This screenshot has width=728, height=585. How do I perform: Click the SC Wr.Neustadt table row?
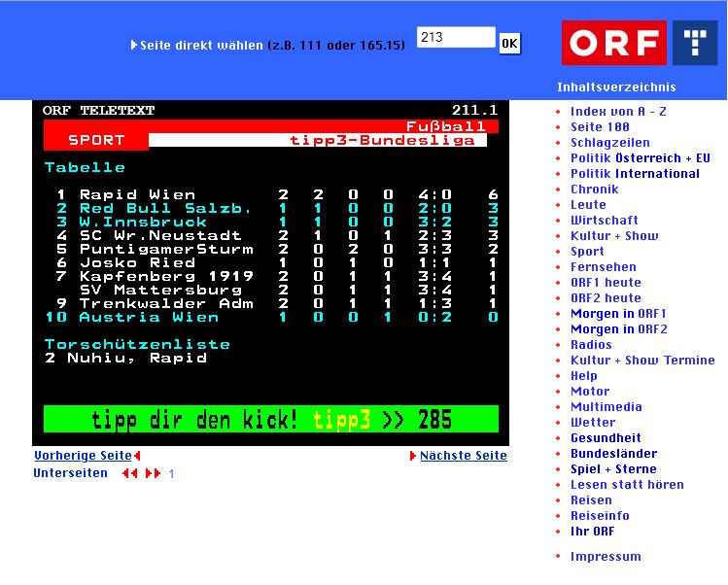[x=271, y=235]
